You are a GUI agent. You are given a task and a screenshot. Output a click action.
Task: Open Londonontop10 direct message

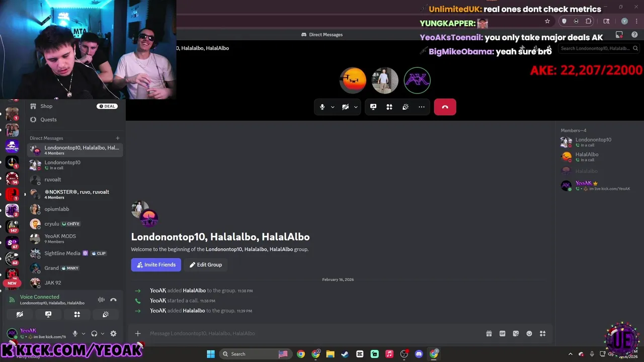74,165
